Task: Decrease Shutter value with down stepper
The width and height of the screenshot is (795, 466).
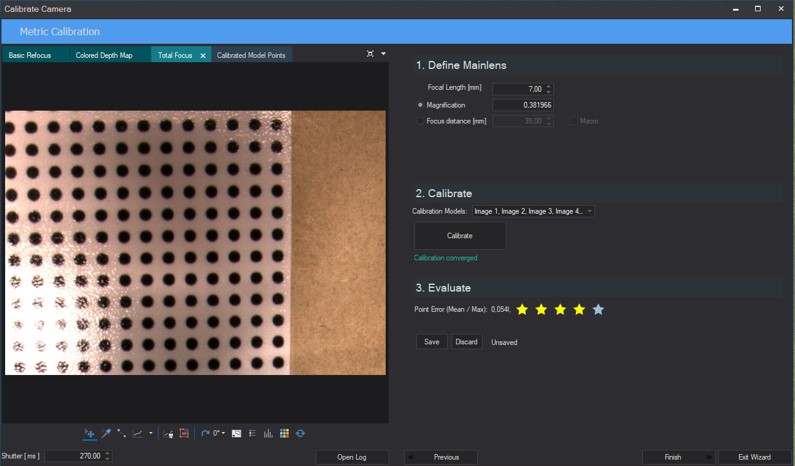Action: coord(107,459)
